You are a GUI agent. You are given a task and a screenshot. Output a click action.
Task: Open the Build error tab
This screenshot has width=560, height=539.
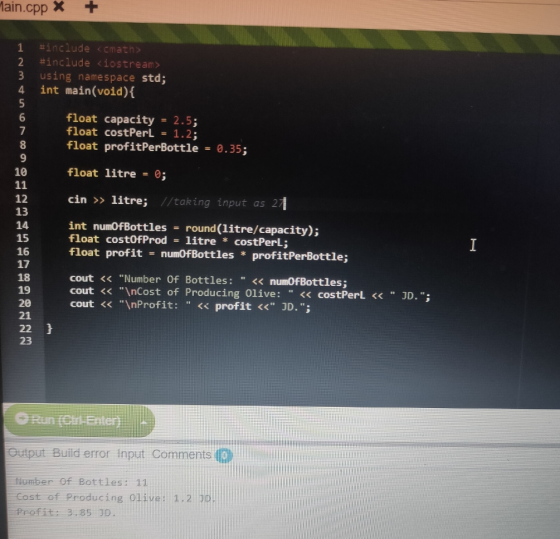point(81,453)
